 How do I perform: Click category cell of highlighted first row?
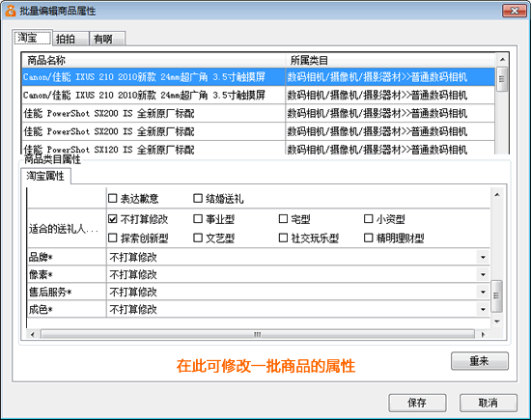coord(390,77)
